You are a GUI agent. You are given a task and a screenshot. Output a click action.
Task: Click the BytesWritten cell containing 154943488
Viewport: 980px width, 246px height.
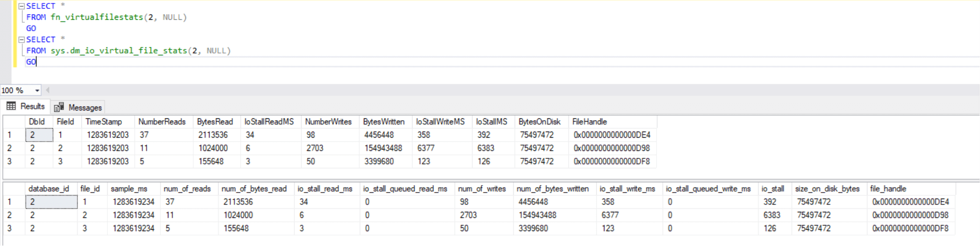click(x=383, y=148)
